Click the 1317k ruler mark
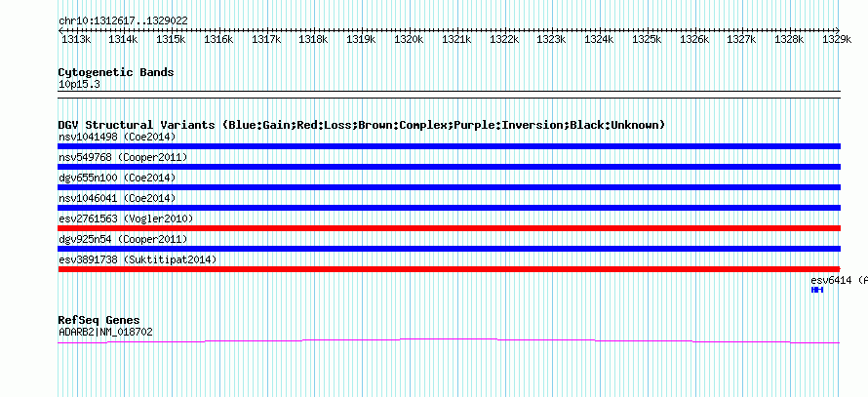 point(266,39)
